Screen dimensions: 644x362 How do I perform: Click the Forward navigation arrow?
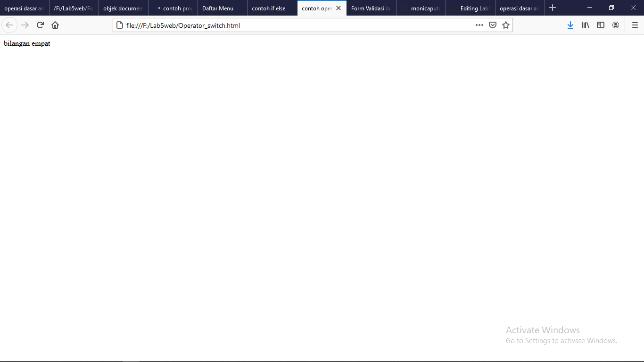click(25, 25)
